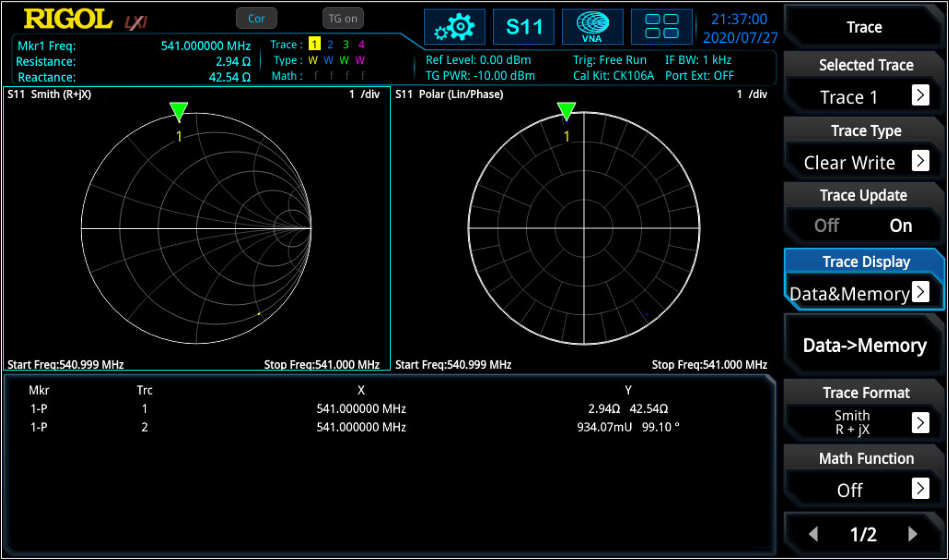Expand the Smith R + jX format arrow
The width and height of the screenshot is (949, 560).
pos(920,423)
